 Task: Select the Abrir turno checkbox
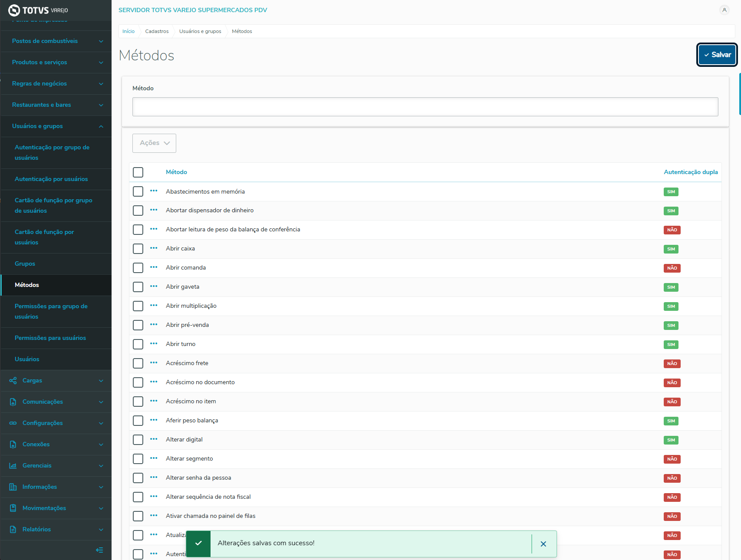(138, 344)
